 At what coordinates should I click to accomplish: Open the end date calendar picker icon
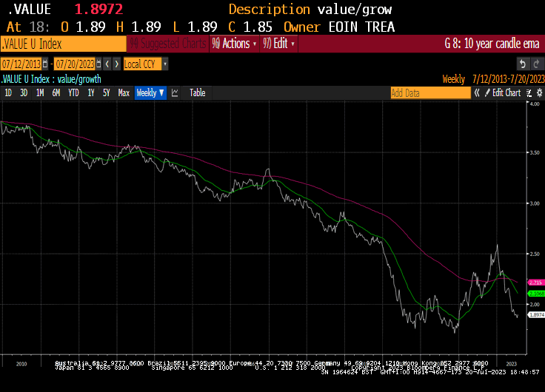pyautogui.click(x=98, y=64)
